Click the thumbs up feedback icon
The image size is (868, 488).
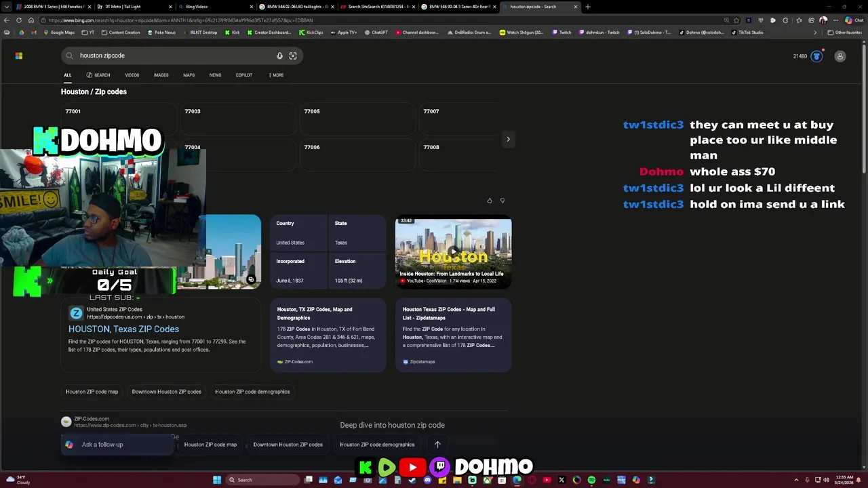point(490,201)
